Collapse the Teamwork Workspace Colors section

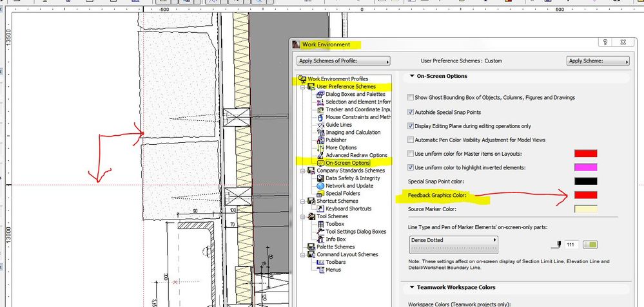coord(412,287)
